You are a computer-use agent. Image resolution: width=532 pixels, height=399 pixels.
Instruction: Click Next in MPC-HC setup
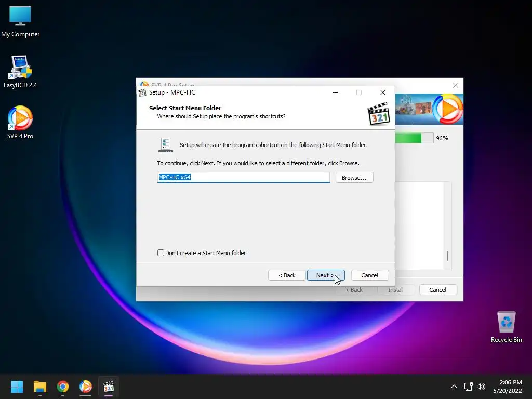326,275
